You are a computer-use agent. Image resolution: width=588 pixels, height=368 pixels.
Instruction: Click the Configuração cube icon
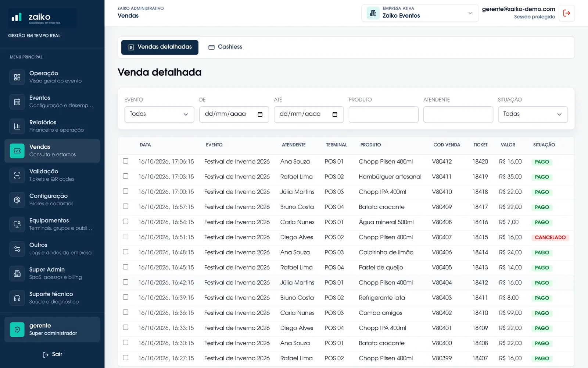[x=17, y=200]
